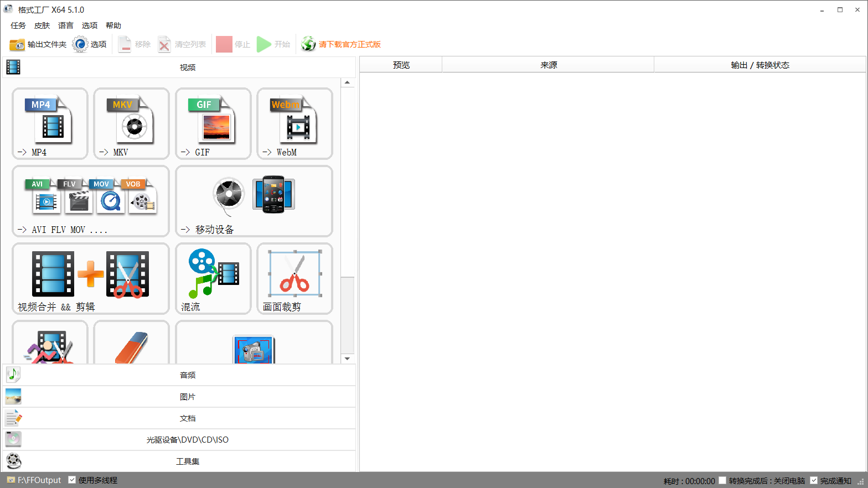
Task: Toggle the 使用多线程 checkbox
Action: (x=72, y=480)
